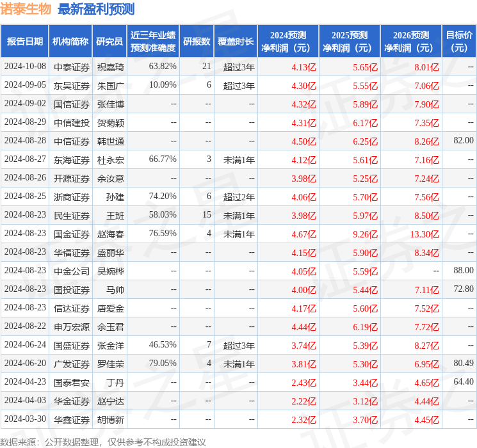This screenshot has height=448, width=477.
Task: Click the 2025预测净利润 column header
Action: coord(350,42)
